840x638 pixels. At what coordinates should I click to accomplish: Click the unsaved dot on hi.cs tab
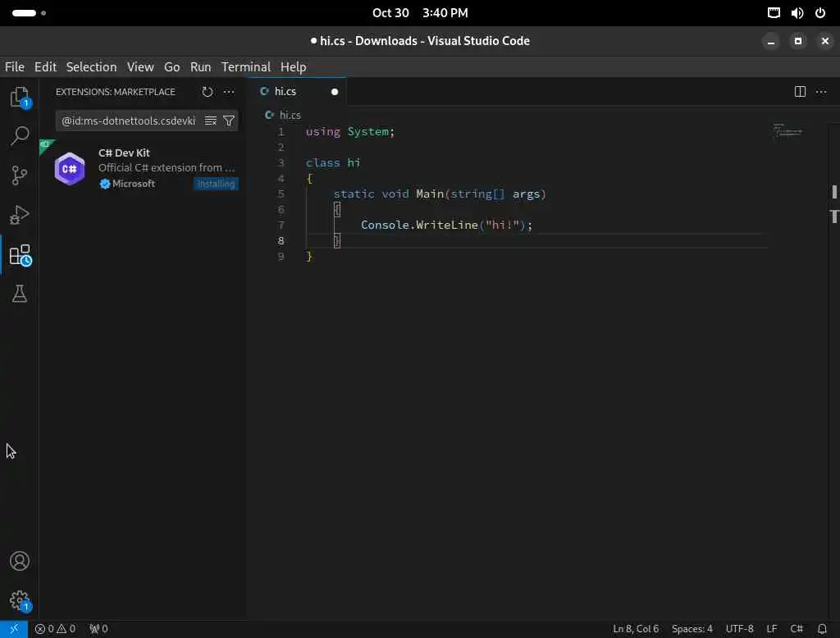pyautogui.click(x=335, y=92)
